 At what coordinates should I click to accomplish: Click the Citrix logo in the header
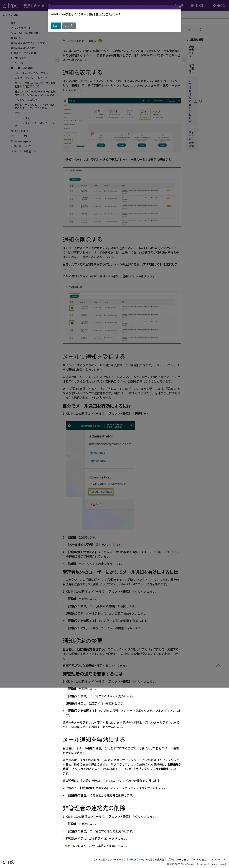[9, 6]
